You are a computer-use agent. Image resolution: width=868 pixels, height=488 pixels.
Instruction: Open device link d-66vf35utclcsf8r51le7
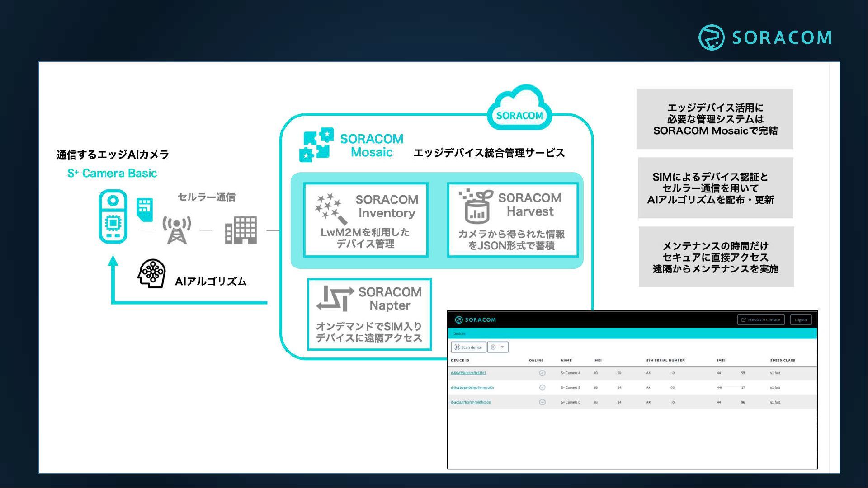click(x=468, y=373)
